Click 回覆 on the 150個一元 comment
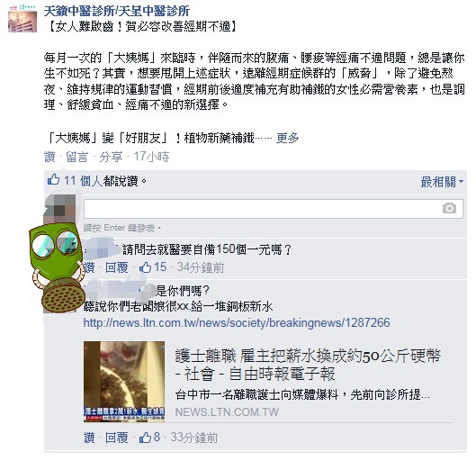The height and width of the screenshot is (470, 476). pyautogui.click(x=117, y=267)
